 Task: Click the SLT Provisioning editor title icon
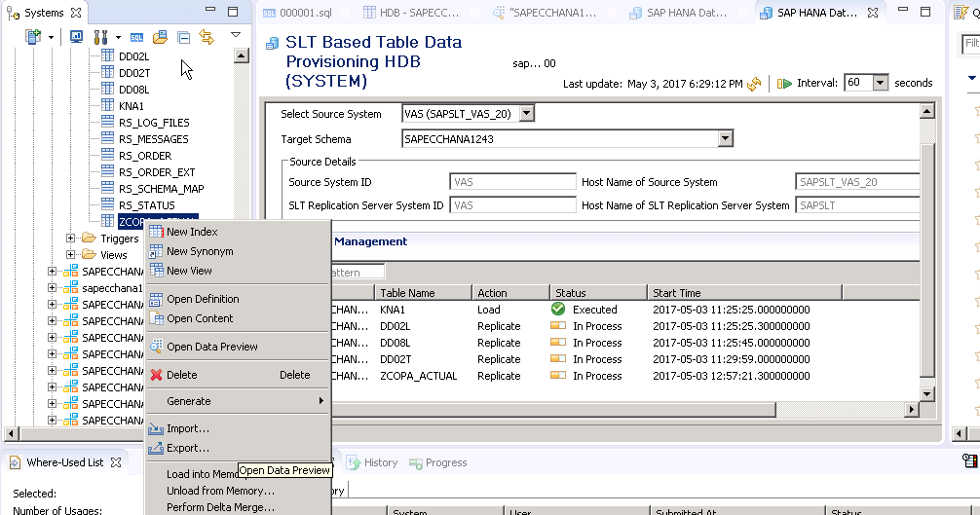(272, 43)
